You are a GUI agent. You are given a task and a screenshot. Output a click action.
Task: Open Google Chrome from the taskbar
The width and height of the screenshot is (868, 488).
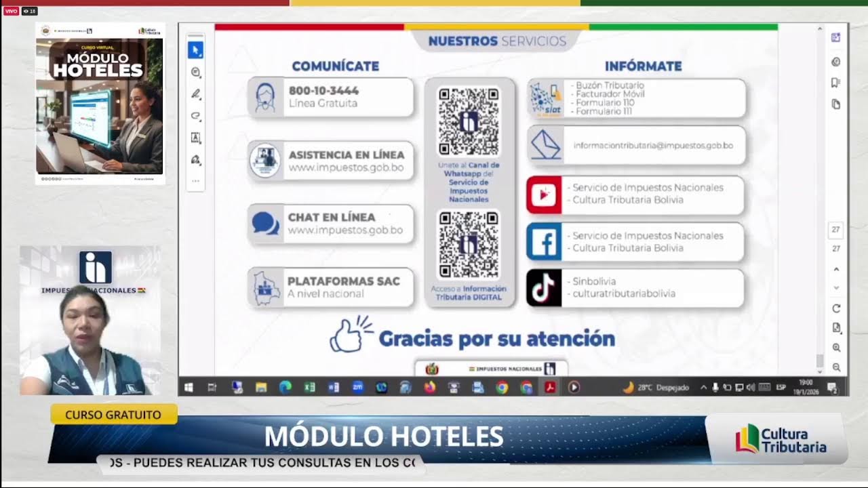pyautogui.click(x=502, y=388)
